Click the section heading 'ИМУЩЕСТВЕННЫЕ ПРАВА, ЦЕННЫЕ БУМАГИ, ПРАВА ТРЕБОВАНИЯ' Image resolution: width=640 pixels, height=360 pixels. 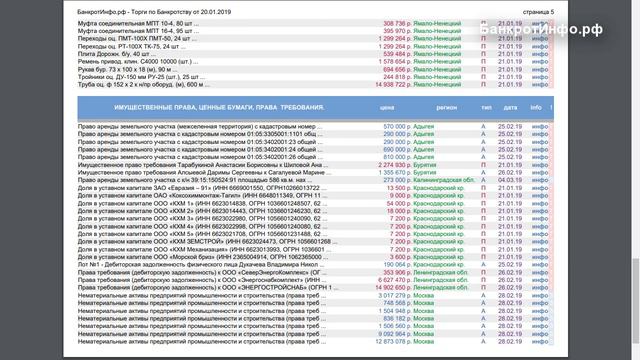tap(219, 108)
